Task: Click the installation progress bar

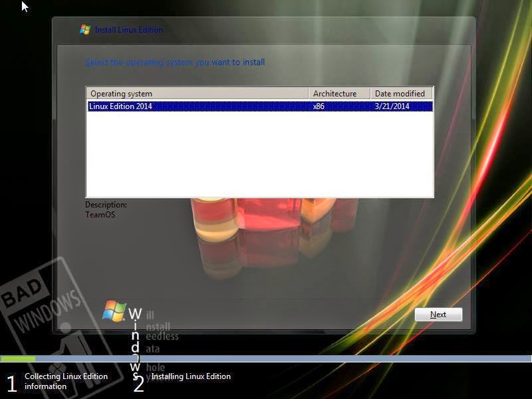Action: (266, 358)
